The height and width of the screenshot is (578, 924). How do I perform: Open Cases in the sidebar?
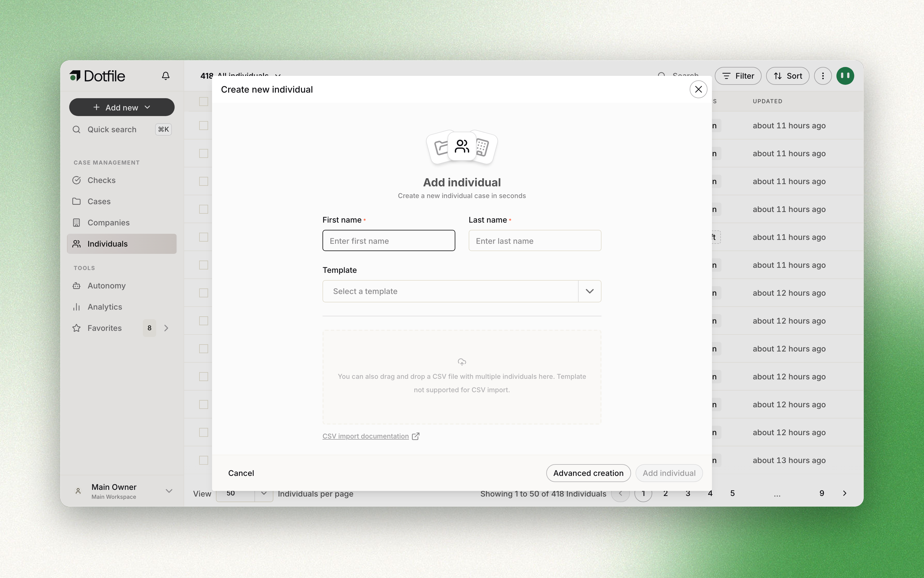point(122,201)
